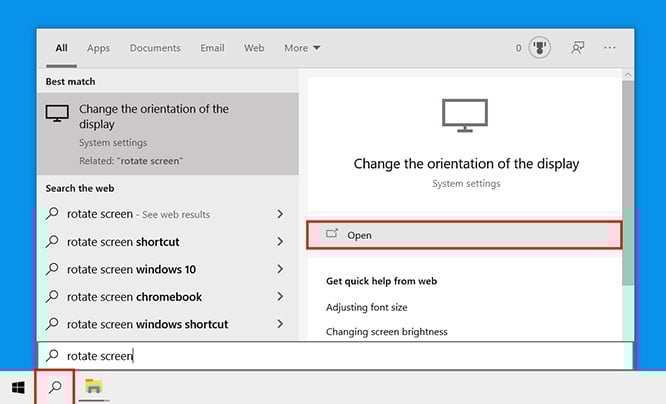Expand the 'rotate screen shortcut' suggestion arrow
The width and height of the screenshot is (666, 404).
[280, 242]
